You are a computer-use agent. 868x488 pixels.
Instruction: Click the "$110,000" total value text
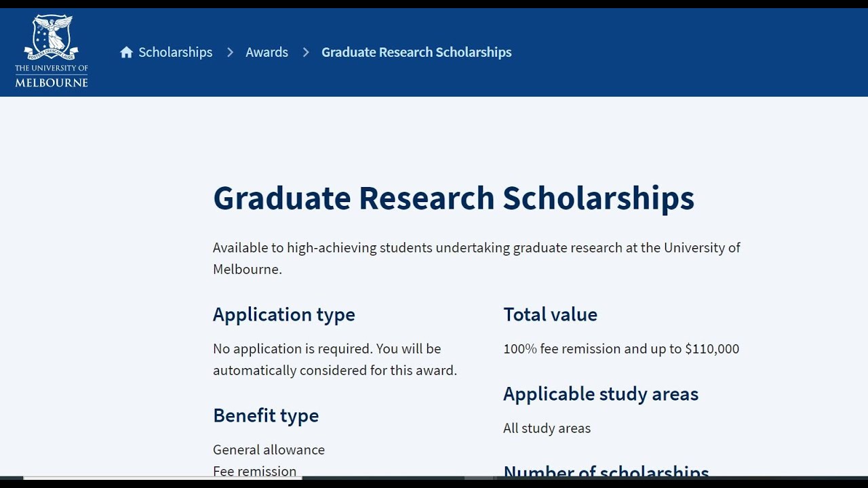pyautogui.click(x=711, y=349)
